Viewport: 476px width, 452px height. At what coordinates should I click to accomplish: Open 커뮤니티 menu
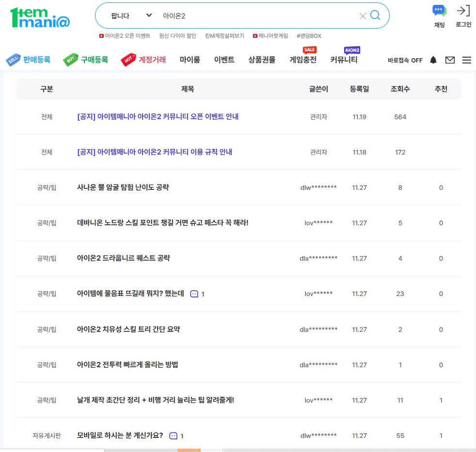tap(344, 60)
